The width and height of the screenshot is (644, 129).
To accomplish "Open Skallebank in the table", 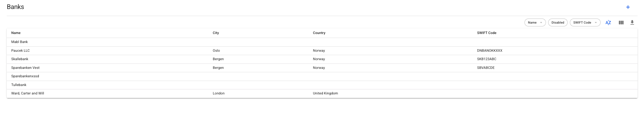I will pos(20,59).
